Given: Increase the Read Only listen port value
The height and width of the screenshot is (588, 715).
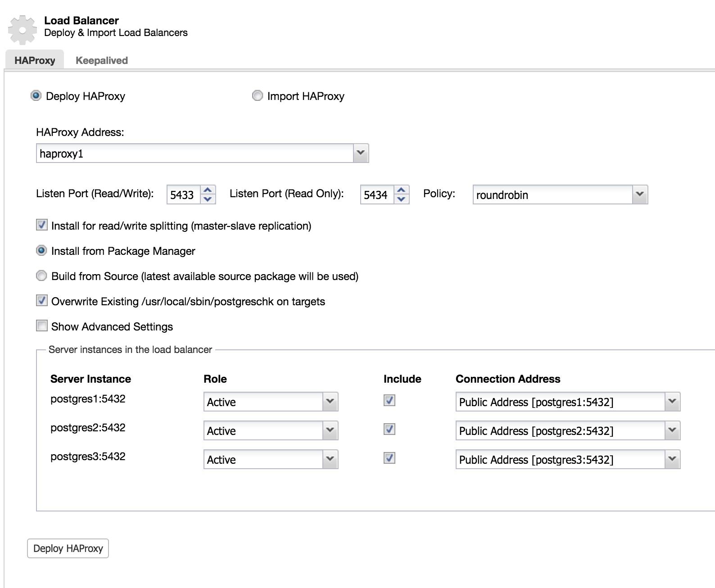Looking at the screenshot, I should point(401,190).
